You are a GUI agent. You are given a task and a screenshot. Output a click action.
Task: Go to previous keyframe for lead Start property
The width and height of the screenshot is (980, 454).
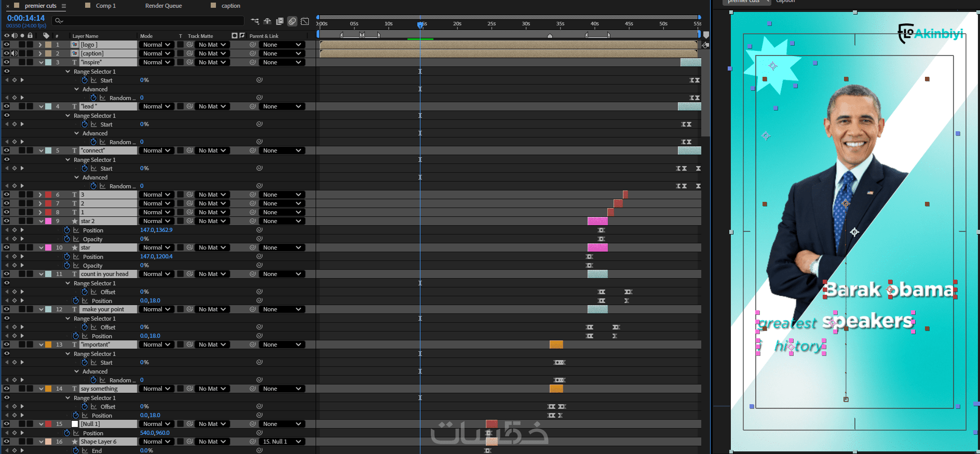7,124
